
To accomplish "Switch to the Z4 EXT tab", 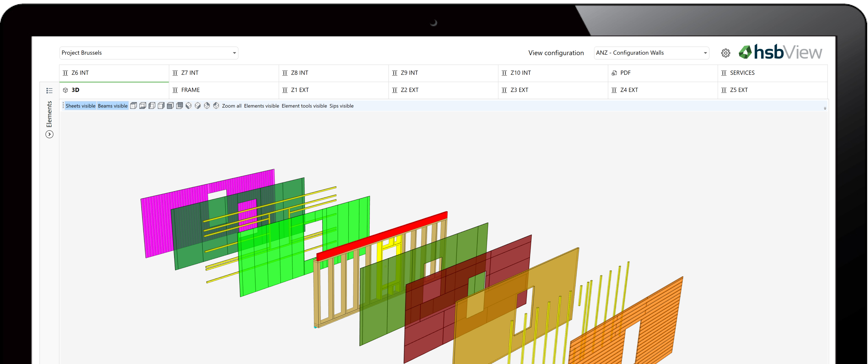I will (663, 90).
